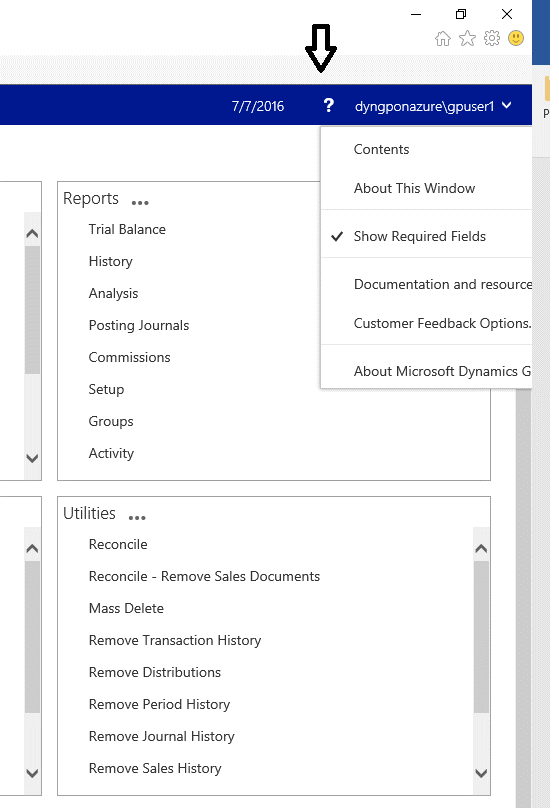Viewport: 559px width, 808px height.
Task: Open the Commissions report
Action: (x=129, y=357)
